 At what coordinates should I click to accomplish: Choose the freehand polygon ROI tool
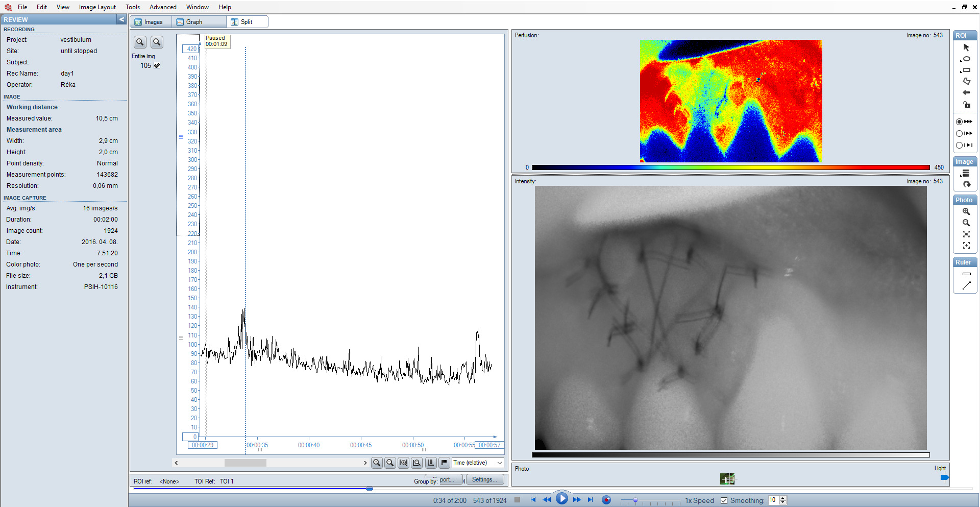click(966, 82)
